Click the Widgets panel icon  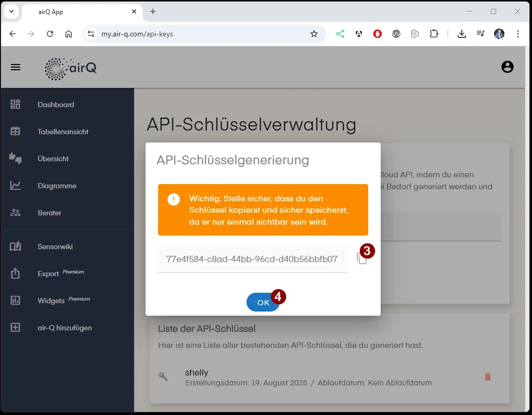[x=16, y=300]
